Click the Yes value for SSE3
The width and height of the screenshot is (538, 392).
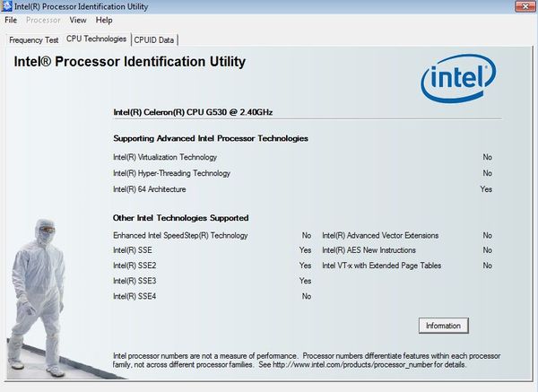pyautogui.click(x=306, y=281)
